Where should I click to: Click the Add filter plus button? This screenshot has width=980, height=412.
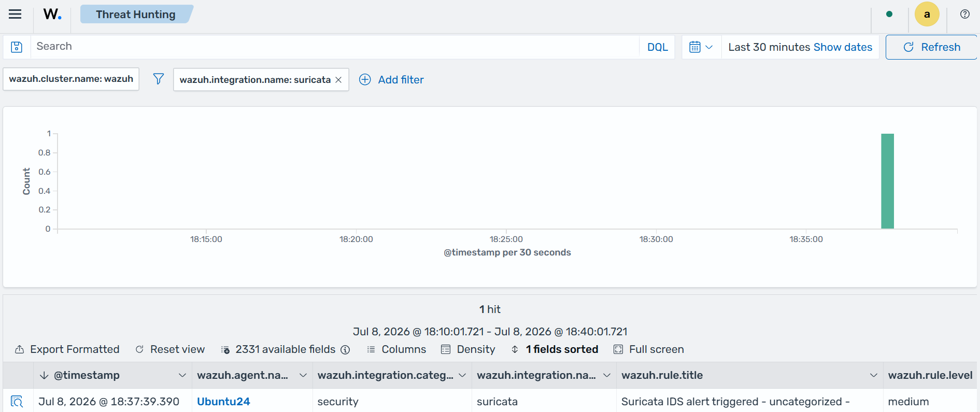(x=391, y=80)
